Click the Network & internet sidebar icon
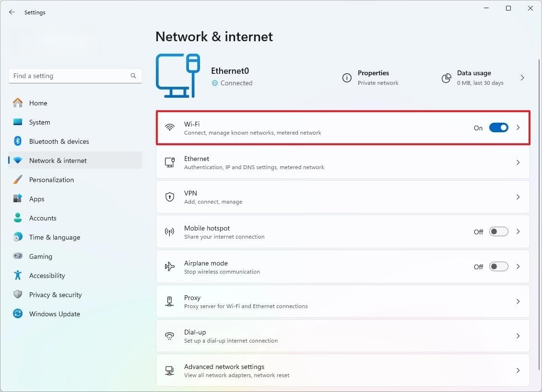The image size is (542, 392). click(18, 160)
